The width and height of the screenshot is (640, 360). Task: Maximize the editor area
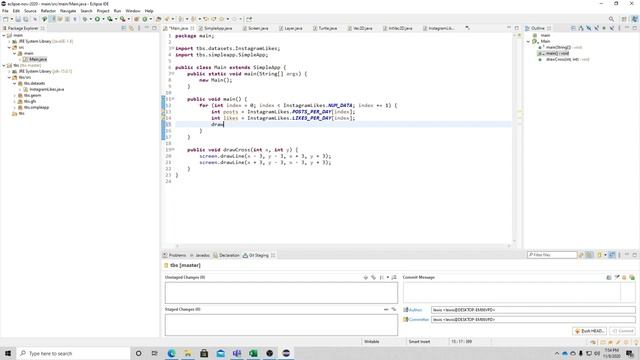517,28
